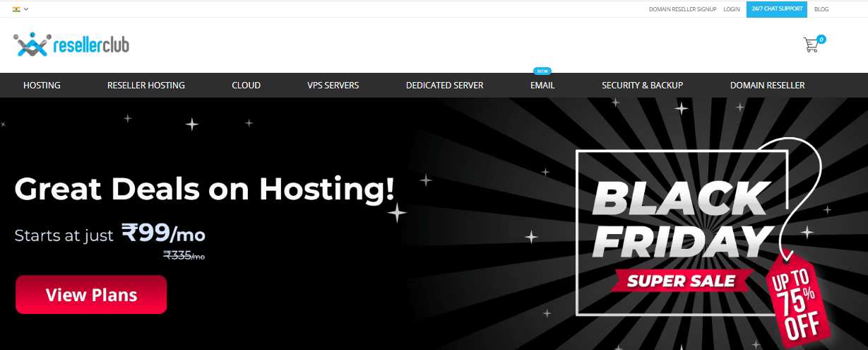Click the India flag icon
Image resolution: width=868 pixels, height=350 pixels.
pos(16,9)
